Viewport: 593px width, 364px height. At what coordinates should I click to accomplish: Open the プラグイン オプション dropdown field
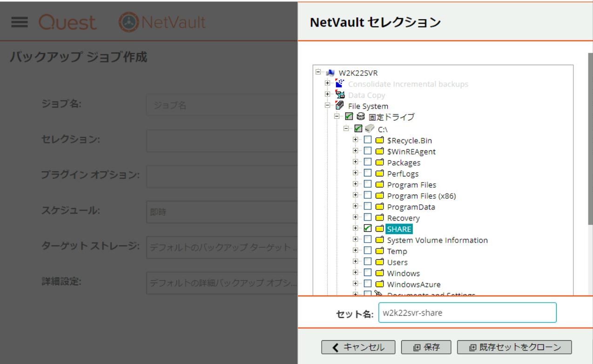pyautogui.click(x=222, y=177)
